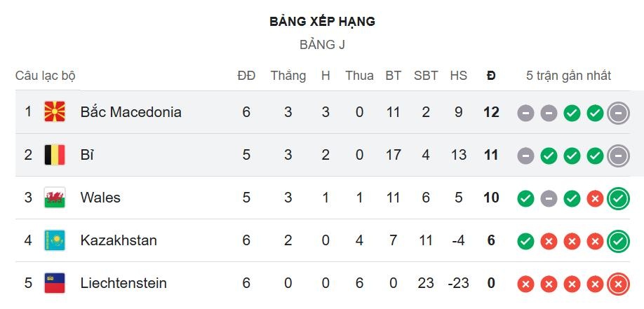Click the Belgium flag icon
This screenshot has width=644, height=309.
point(55,155)
